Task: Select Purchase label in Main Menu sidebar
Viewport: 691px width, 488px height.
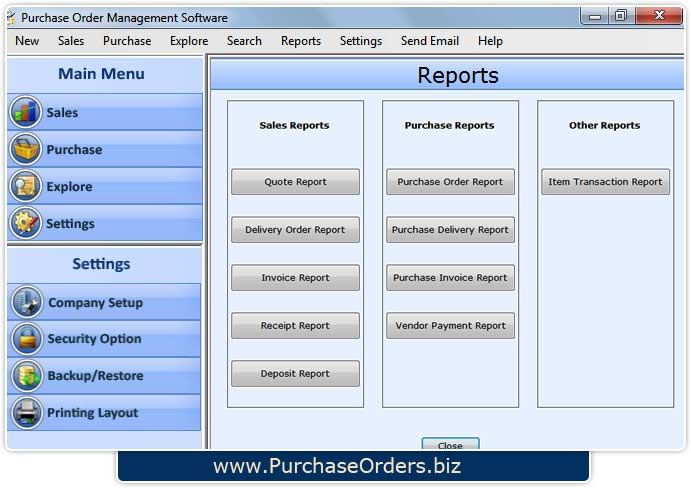Action: pyautogui.click(x=74, y=149)
